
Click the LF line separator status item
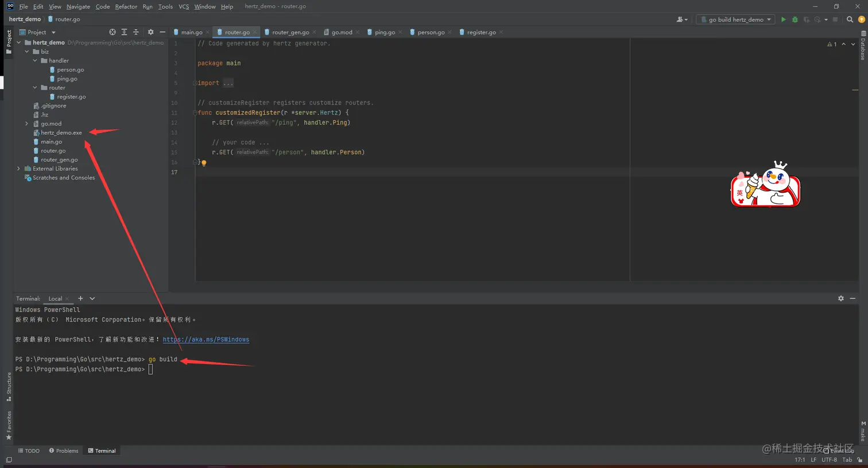tap(813, 459)
